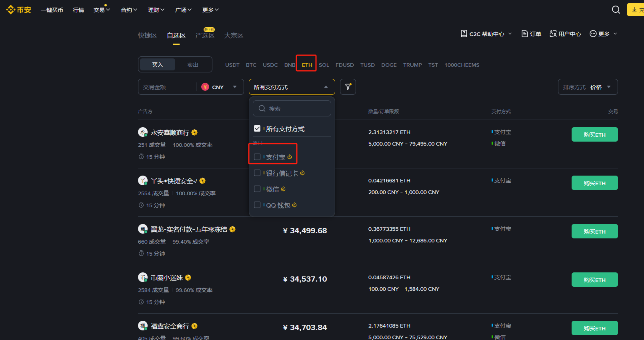644x340 pixels.
Task: Click the funnel filter icon
Action: [x=348, y=87]
